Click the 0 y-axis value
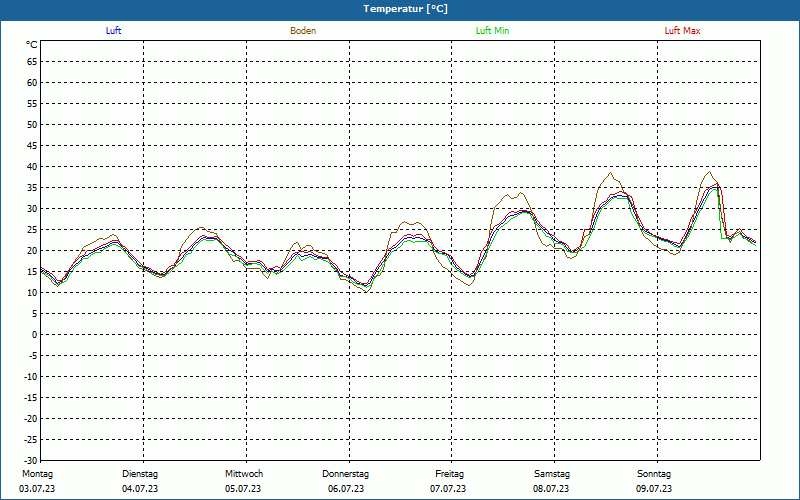The width and height of the screenshot is (800, 500). [35, 335]
